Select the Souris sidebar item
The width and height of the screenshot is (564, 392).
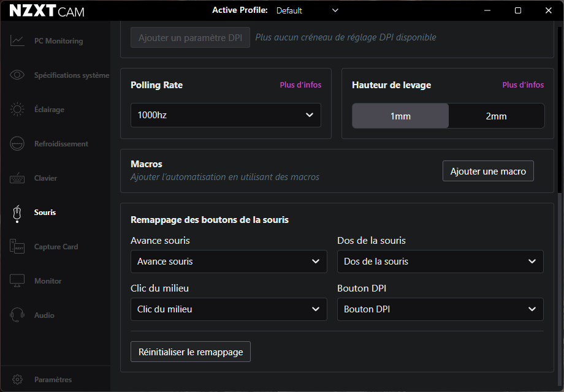tap(45, 213)
